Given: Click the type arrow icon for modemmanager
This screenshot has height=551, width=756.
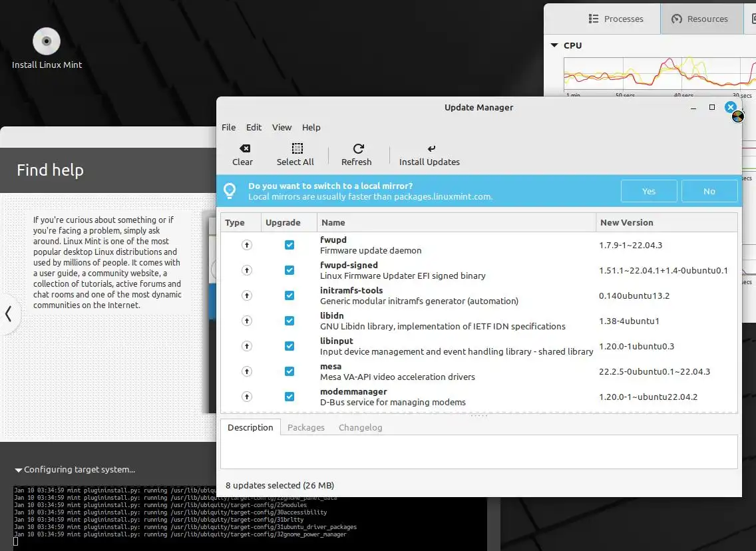Looking at the screenshot, I should [x=247, y=397].
